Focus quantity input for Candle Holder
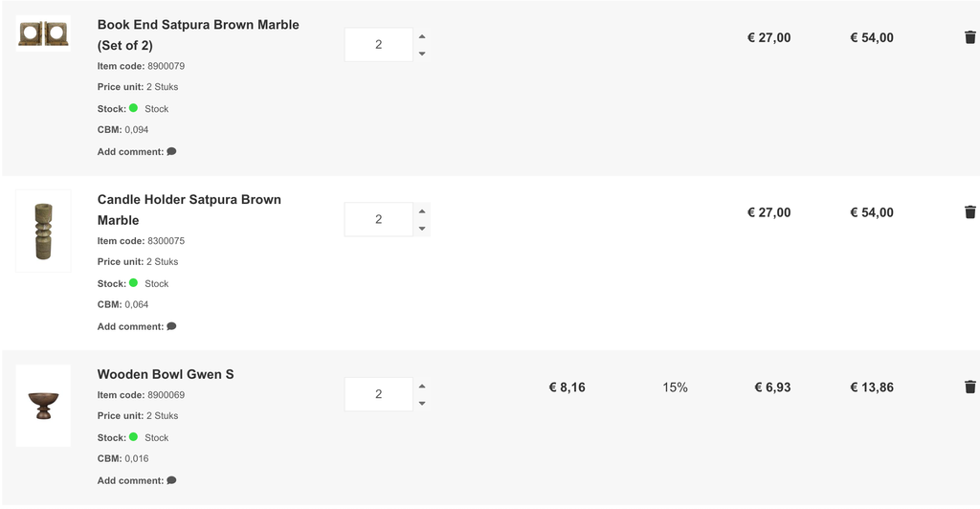 pos(379,219)
